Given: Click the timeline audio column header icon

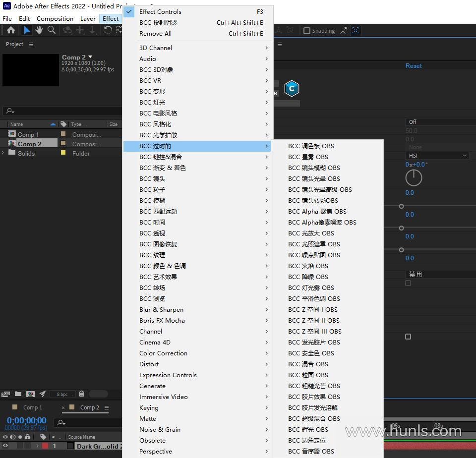Looking at the screenshot, I should click(12, 437).
